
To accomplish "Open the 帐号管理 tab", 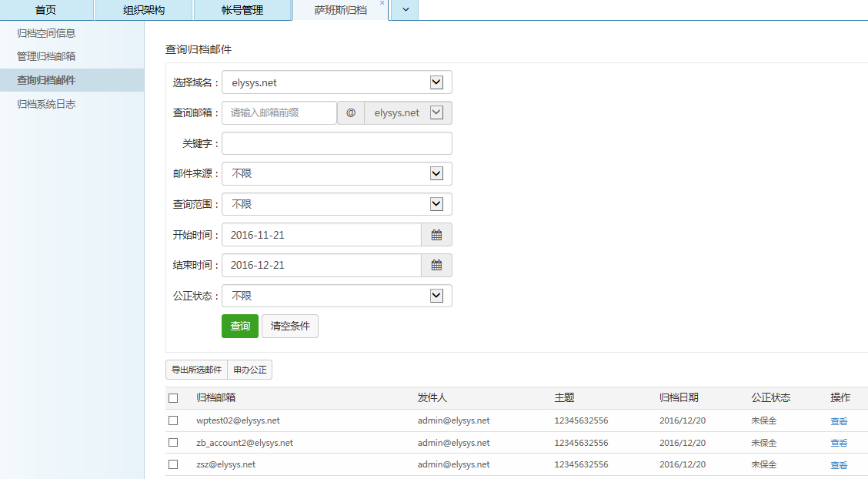I will click(x=242, y=10).
